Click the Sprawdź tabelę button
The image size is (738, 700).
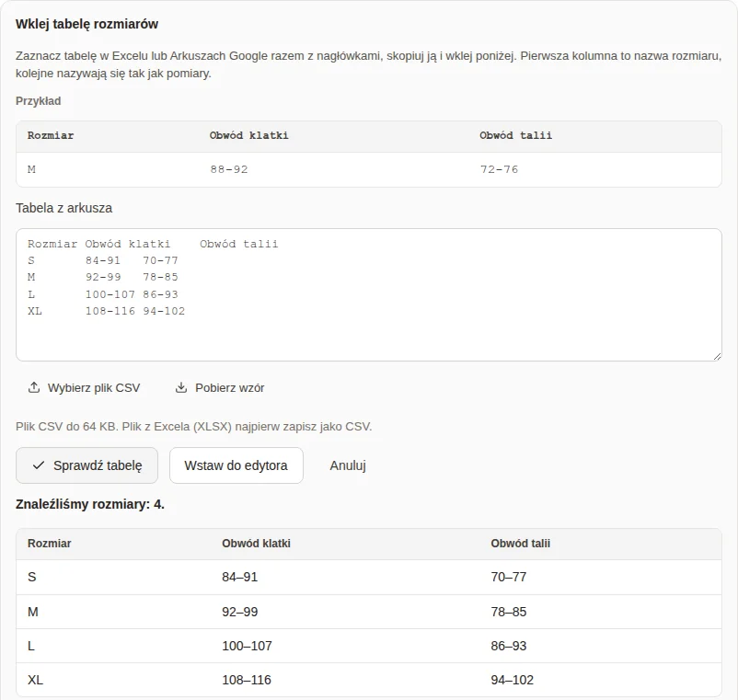tap(87, 465)
